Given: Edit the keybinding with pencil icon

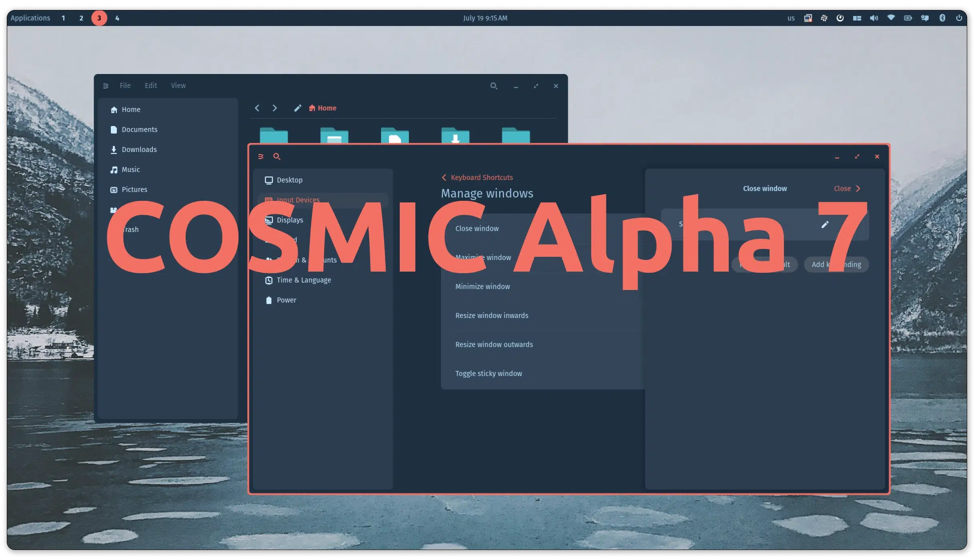Looking at the screenshot, I should pos(825,224).
